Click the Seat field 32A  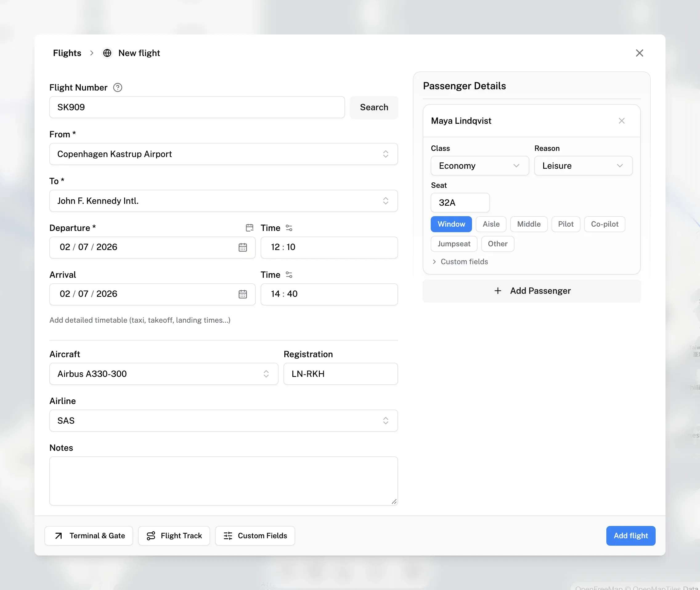pos(460,203)
